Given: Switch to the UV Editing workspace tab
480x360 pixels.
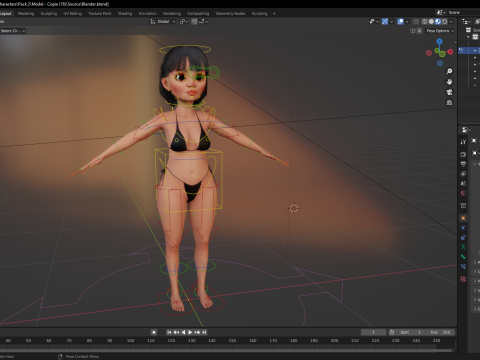Looking at the screenshot, I should pos(72,14).
